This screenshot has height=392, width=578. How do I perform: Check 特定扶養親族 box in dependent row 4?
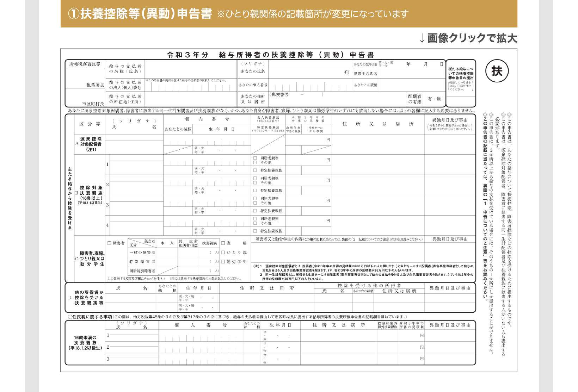click(255, 231)
